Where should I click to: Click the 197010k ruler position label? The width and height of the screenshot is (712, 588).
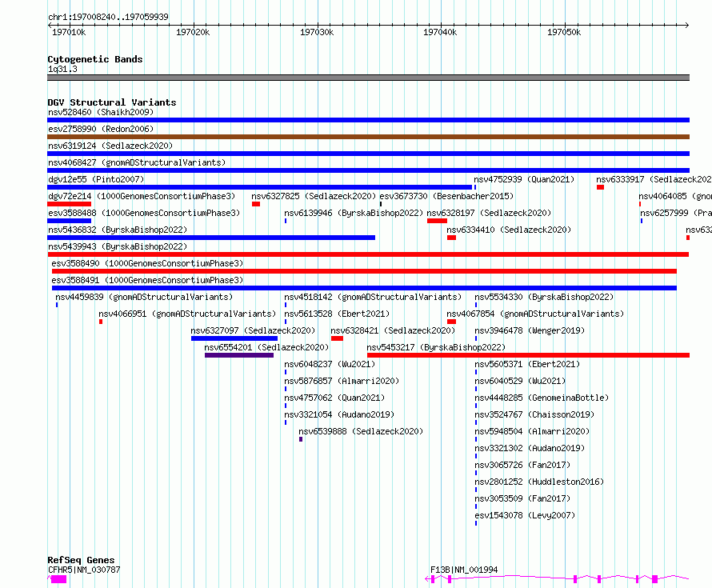coord(69,32)
